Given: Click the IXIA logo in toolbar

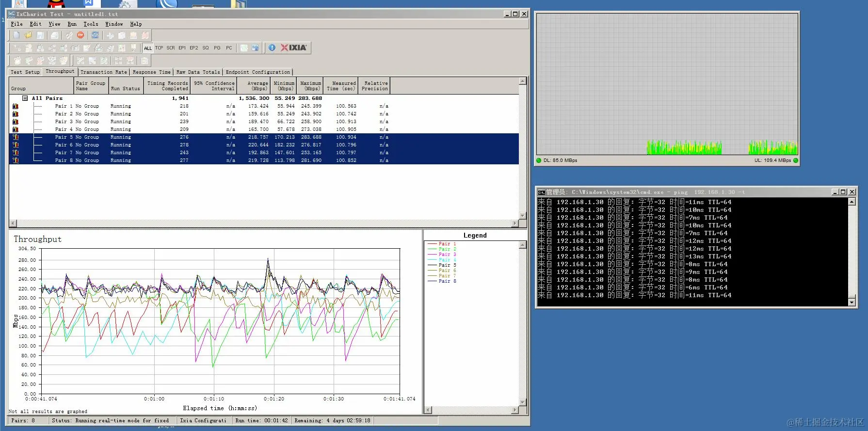Looking at the screenshot, I should click(x=294, y=48).
